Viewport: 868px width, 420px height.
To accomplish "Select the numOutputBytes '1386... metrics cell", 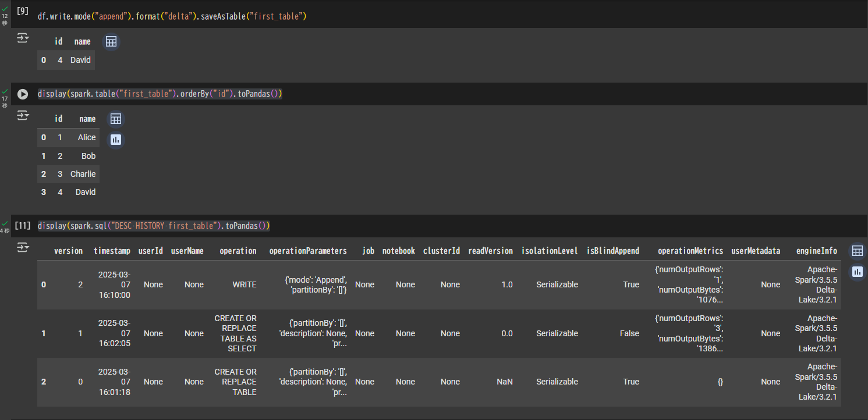I will [689, 333].
